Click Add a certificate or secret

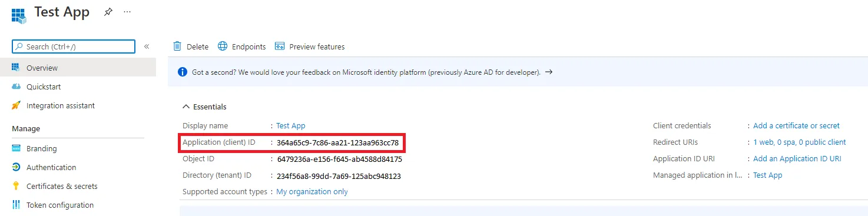796,125
